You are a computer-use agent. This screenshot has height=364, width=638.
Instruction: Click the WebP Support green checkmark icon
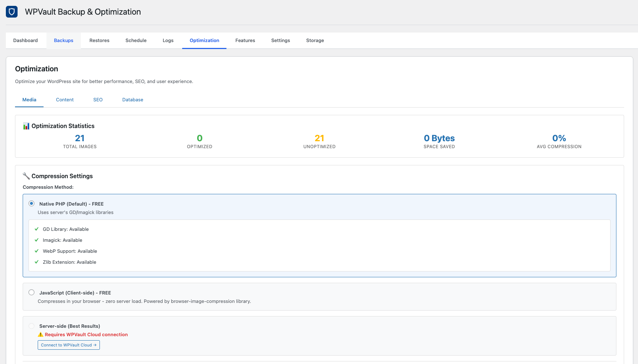(37, 251)
